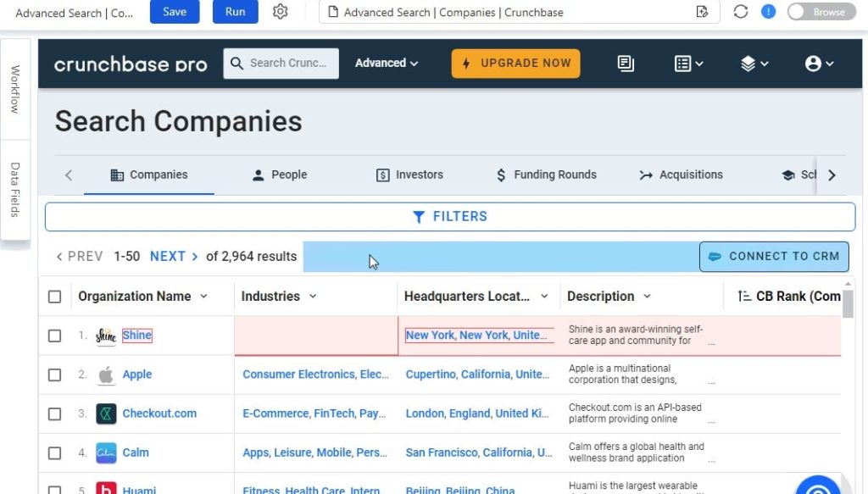The image size is (868, 494).
Task: Click the round blue chat widget button
Action: point(818,486)
